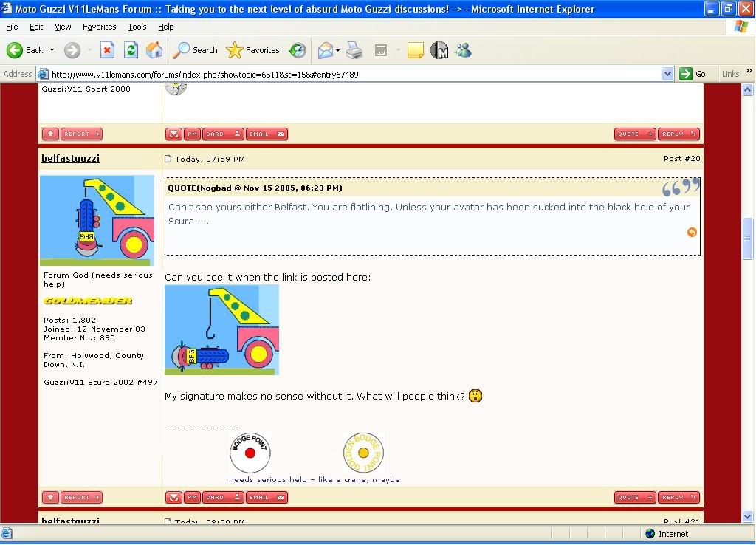Expand the Mail button dropdown arrow

pyautogui.click(x=337, y=50)
